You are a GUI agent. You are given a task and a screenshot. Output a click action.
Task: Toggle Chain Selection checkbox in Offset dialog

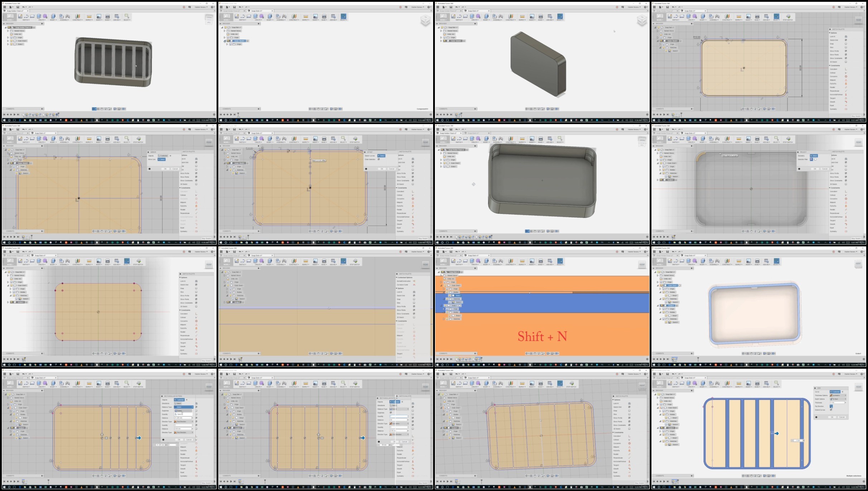(378, 159)
